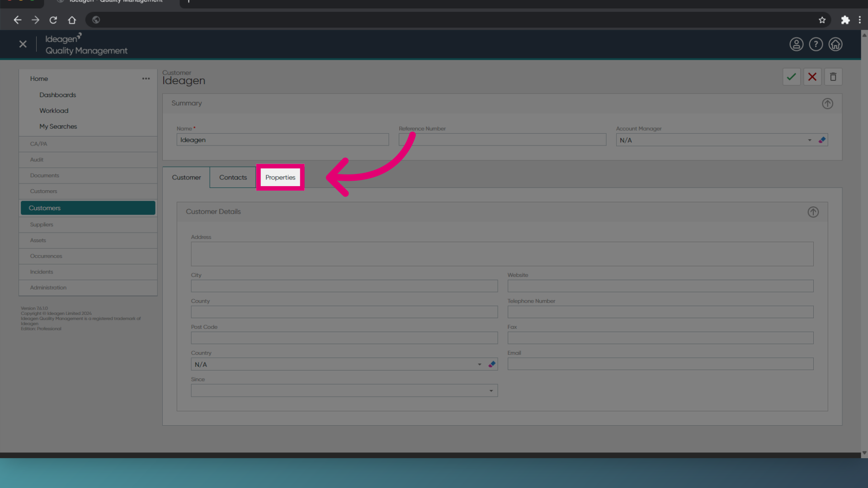Image resolution: width=868 pixels, height=488 pixels.
Task: Clear the Account Manager field with the eraser icon
Action: click(x=822, y=140)
